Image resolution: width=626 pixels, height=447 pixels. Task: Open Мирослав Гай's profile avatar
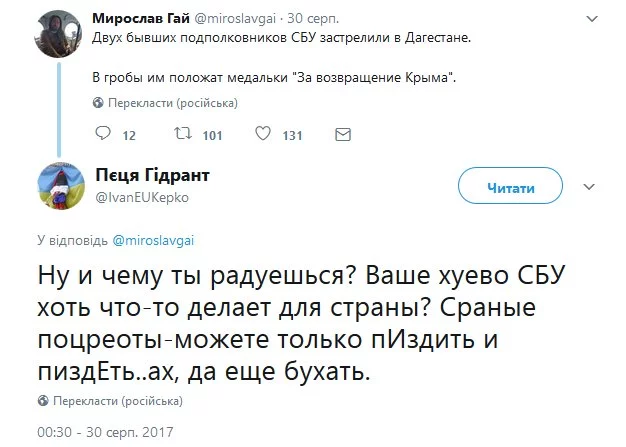coord(56,28)
